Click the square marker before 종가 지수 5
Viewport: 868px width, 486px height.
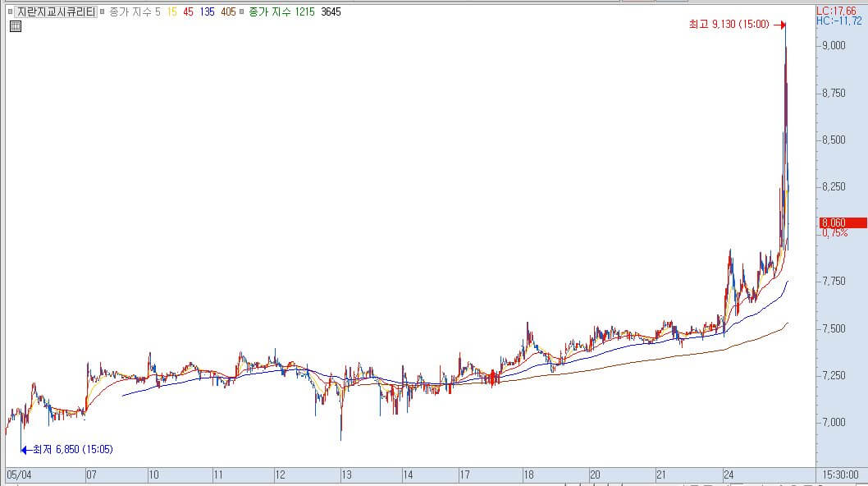tap(103, 11)
